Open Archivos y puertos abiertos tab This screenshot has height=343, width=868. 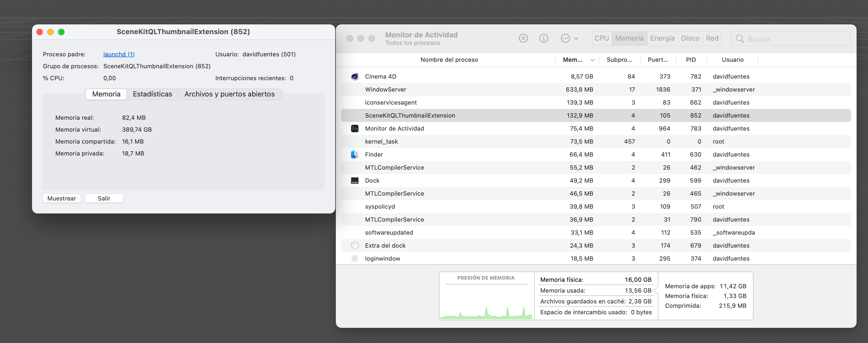point(229,94)
